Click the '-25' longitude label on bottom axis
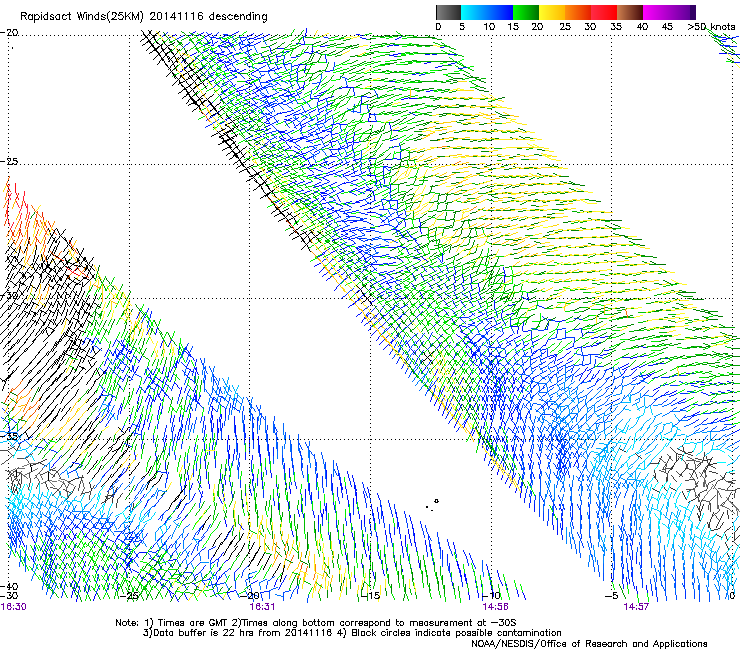The image size is (740, 650). pyautogui.click(x=129, y=596)
